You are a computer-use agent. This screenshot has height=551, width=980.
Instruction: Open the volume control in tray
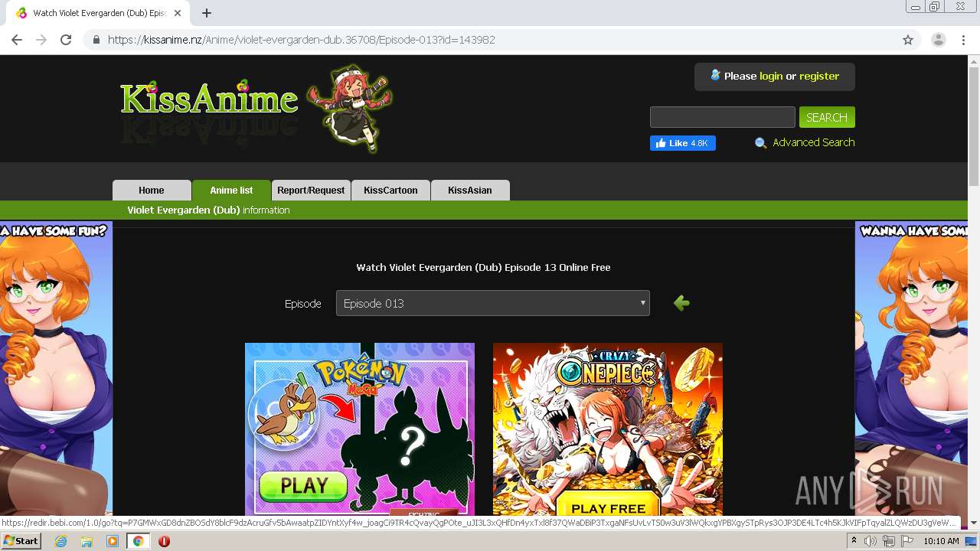(871, 541)
